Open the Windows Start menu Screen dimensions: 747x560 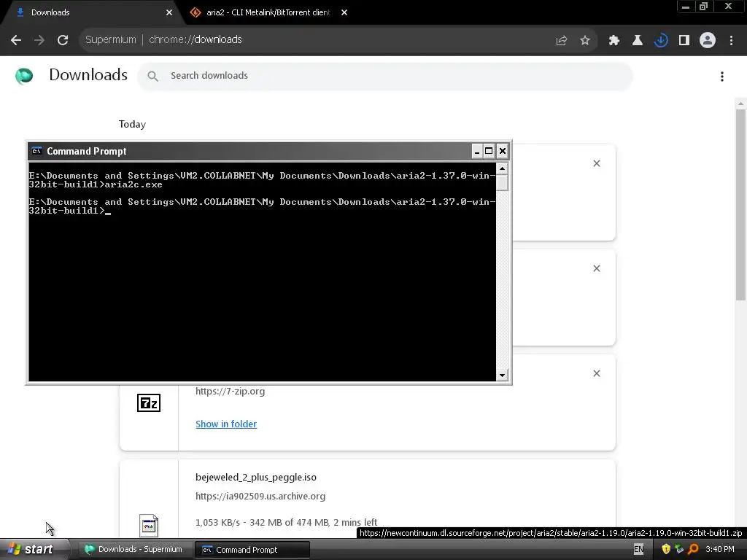[34, 549]
